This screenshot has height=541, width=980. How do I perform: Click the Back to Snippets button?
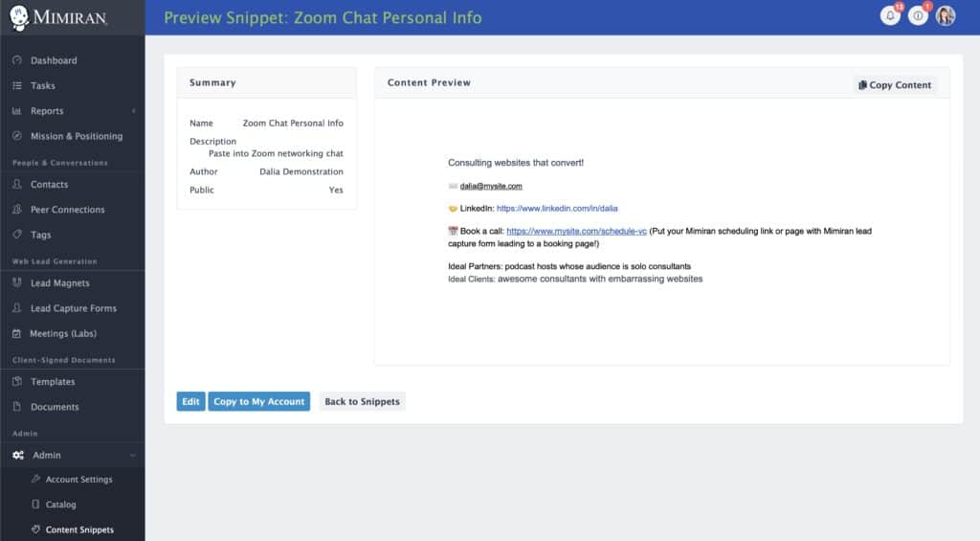click(362, 402)
